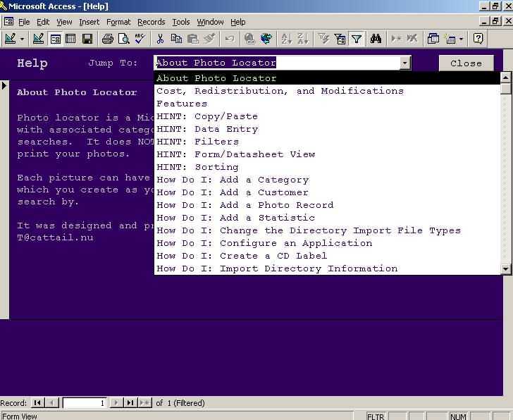Switch to Datasheet View toolbar button

(x=70, y=39)
